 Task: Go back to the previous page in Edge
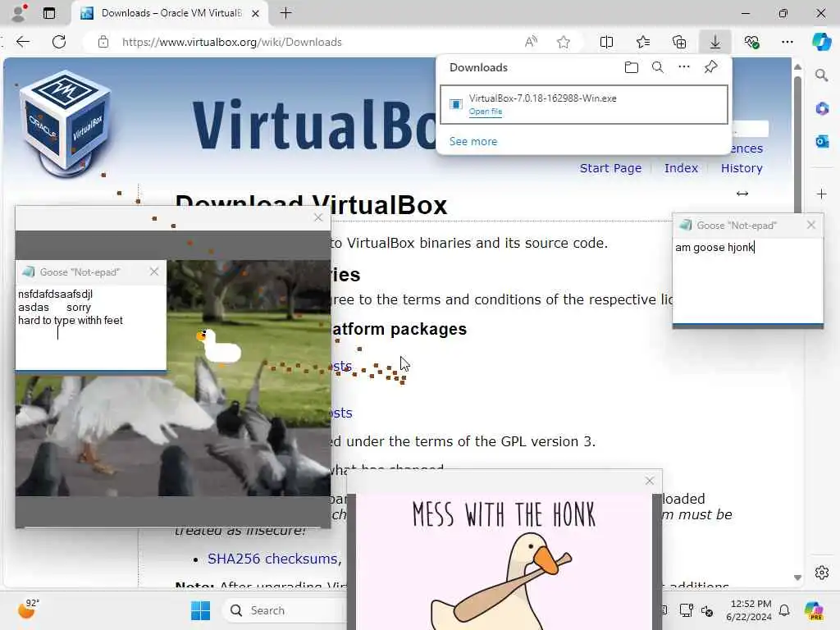pos(23,42)
